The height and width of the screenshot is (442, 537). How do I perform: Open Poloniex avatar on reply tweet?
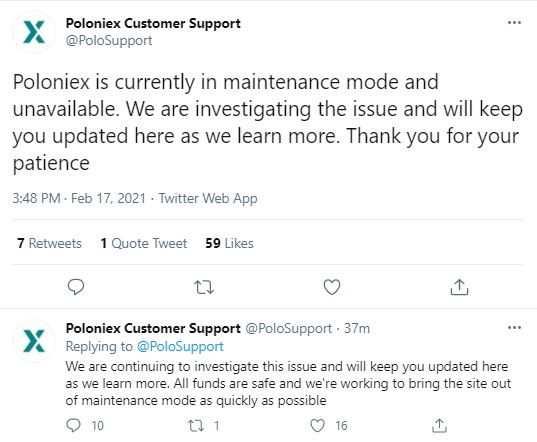(x=34, y=341)
